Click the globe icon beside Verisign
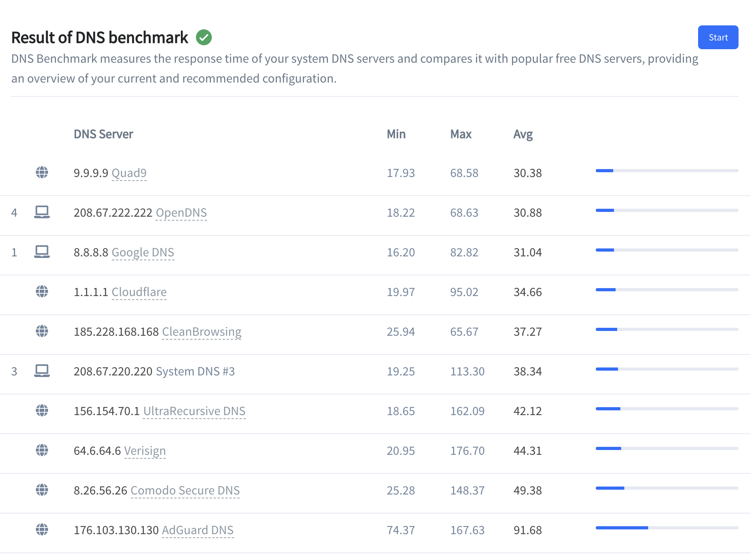This screenshot has width=756, height=554. tap(42, 450)
